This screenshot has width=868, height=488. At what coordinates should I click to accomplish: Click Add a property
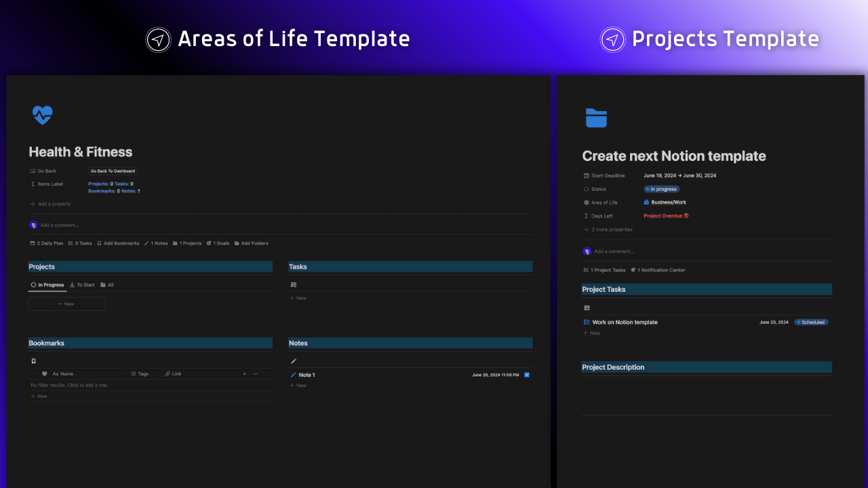(x=51, y=203)
